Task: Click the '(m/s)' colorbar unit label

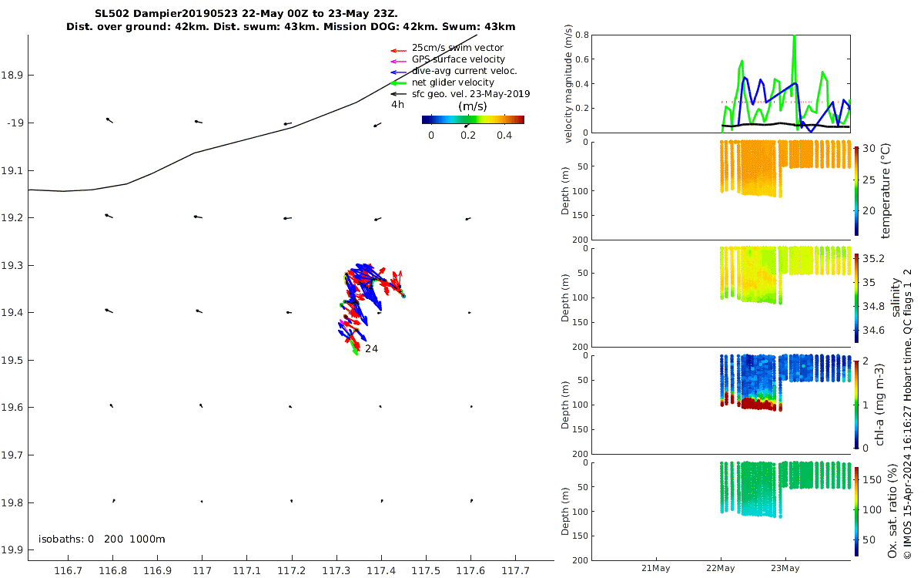Action: (x=471, y=106)
